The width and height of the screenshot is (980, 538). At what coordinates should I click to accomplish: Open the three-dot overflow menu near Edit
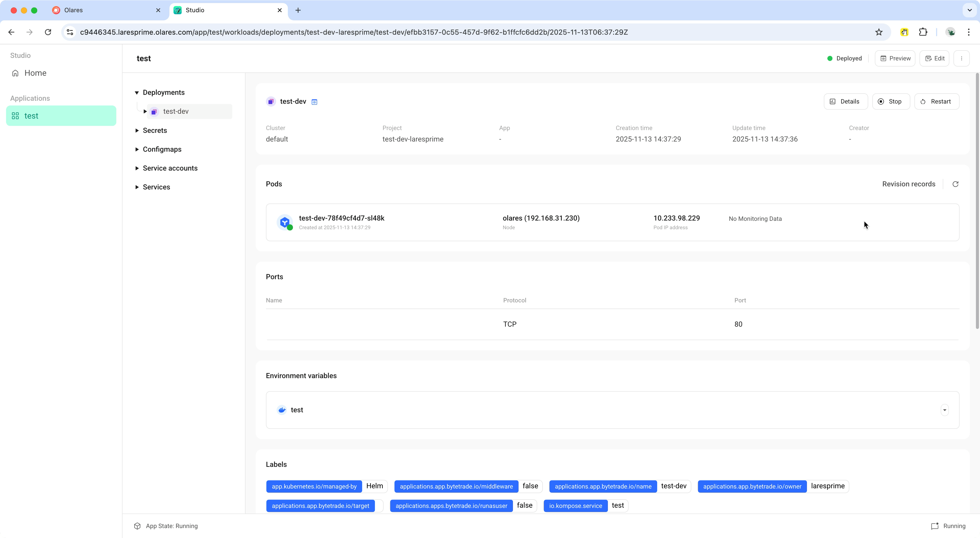pyautogui.click(x=962, y=58)
